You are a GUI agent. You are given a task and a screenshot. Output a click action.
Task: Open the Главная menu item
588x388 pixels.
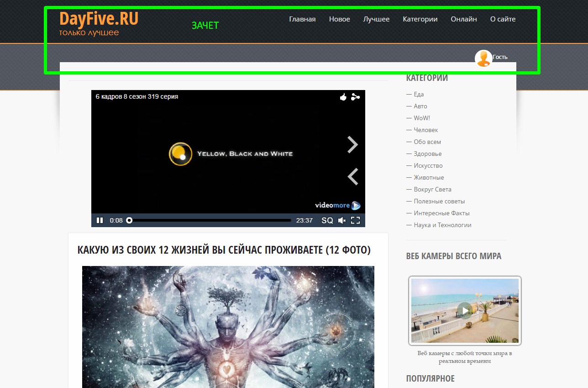coord(302,19)
